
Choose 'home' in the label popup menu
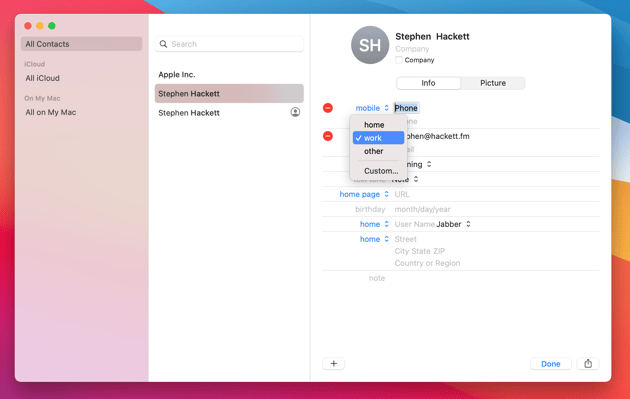coord(378,125)
